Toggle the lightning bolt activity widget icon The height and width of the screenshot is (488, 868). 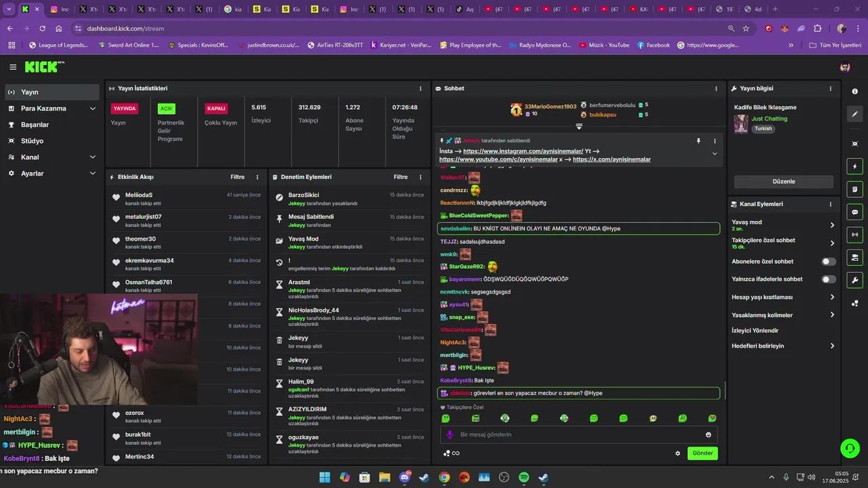click(x=854, y=166)
